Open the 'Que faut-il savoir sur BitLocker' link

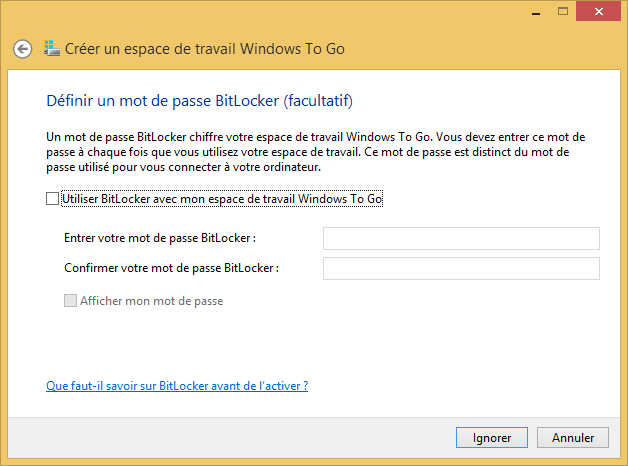point(176,385)
